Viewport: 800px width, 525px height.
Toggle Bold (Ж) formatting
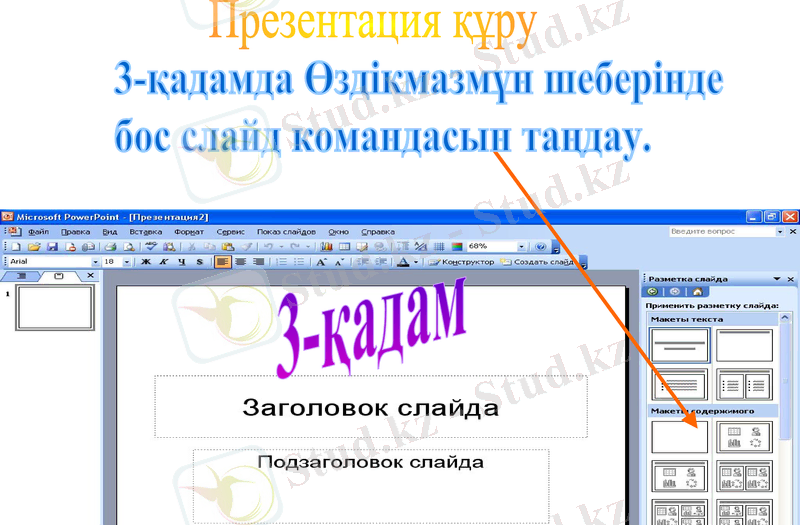point(146,262)
